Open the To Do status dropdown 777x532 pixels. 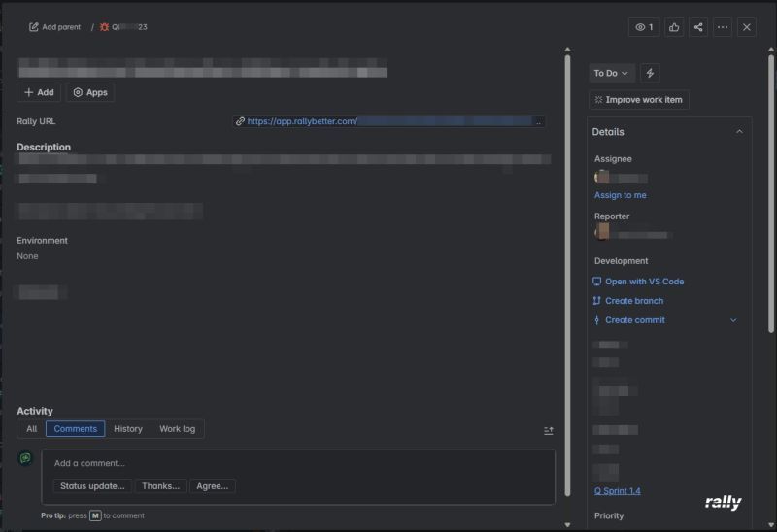[x=612, y=74]
